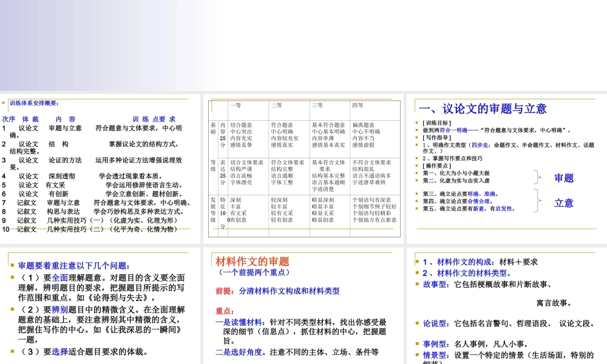Screen dimensions: 607x364
Task: Click the table cell text 切合题意
Action: (x=241, y=125)
